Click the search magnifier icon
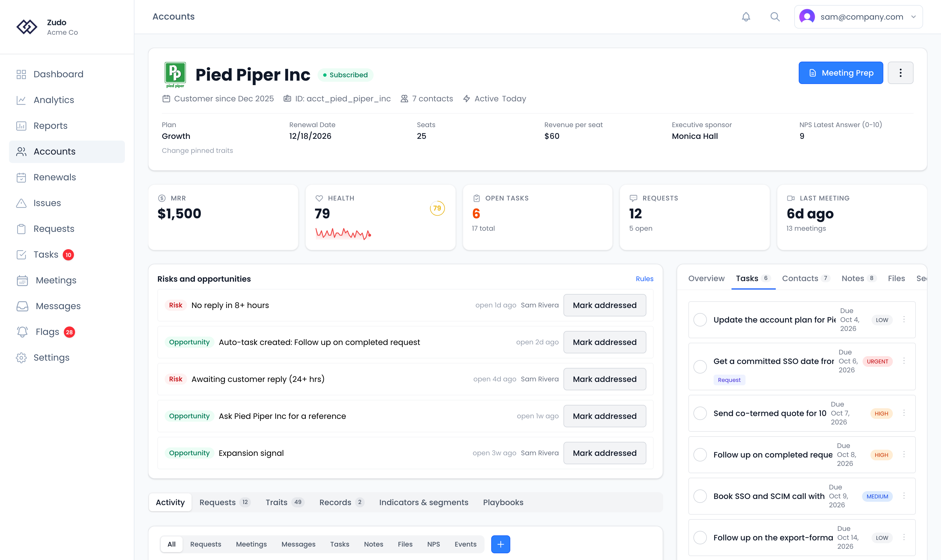This screenshot has height=560, width=941. [x=775, y=17]
